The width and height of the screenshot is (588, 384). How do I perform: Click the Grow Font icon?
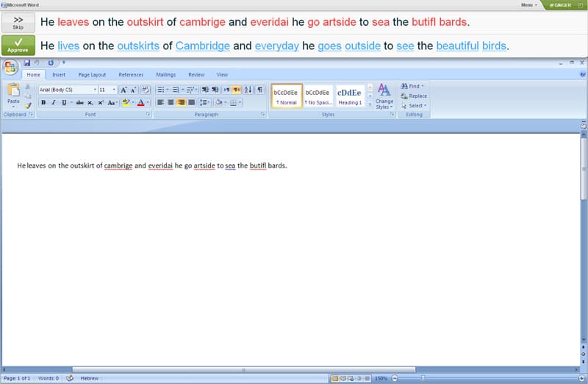point(123,90)
